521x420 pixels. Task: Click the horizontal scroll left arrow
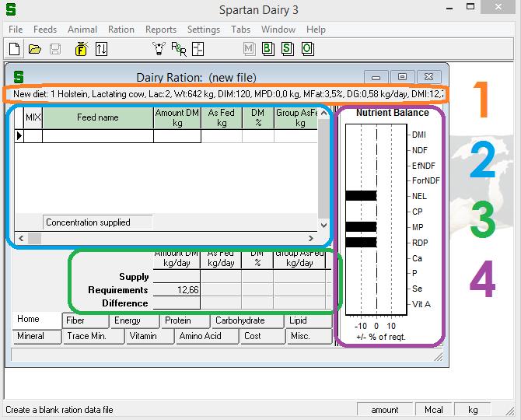(x=21, y=238)
